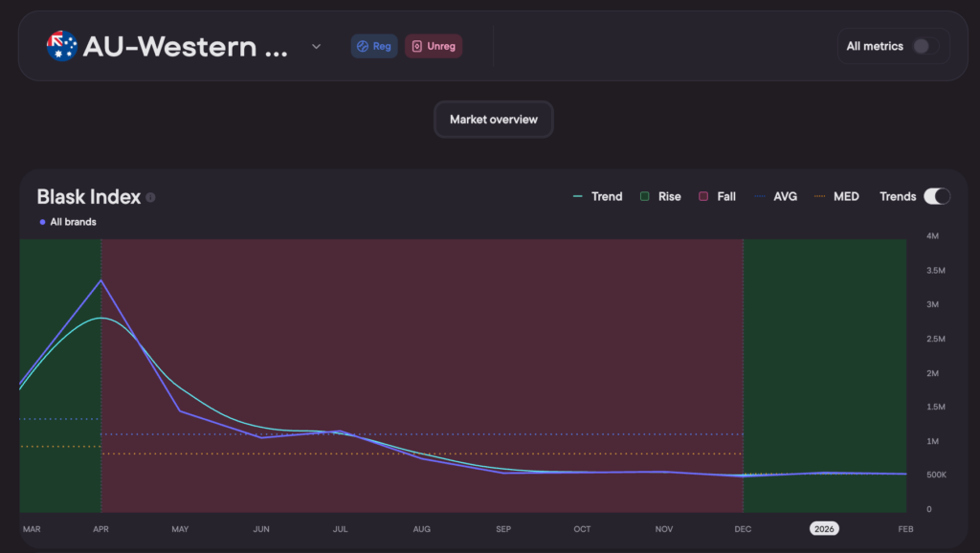
Task: Click the Fall legend red swatch
Action: pyautogui.click(x=702, y=196)
